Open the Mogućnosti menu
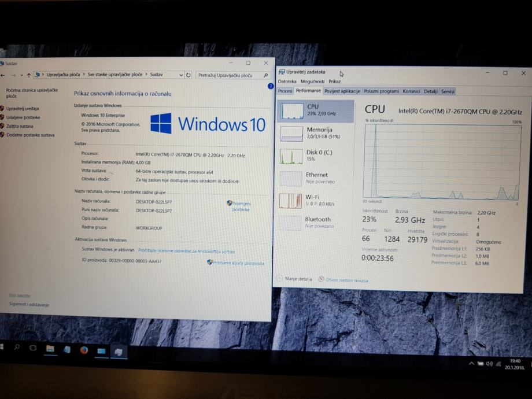Viewport: 532px width, 399px height. pyautogui.click(x=312, y=82)
